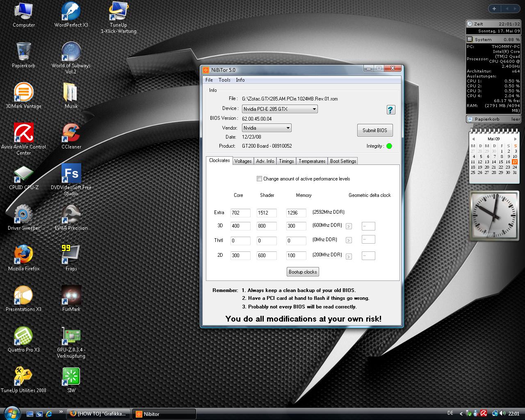Click the Extra Core clock input field
The image size is (525, 420).
click(240, 213)
